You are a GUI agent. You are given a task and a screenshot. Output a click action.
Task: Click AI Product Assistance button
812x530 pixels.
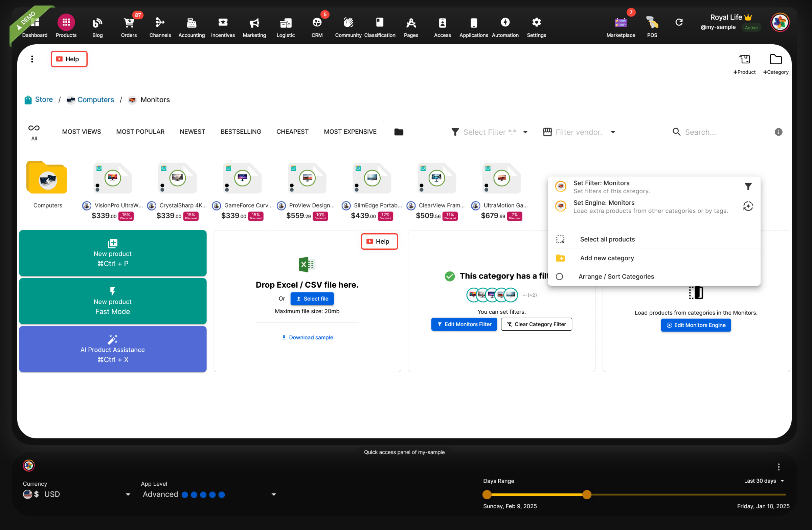113,349
